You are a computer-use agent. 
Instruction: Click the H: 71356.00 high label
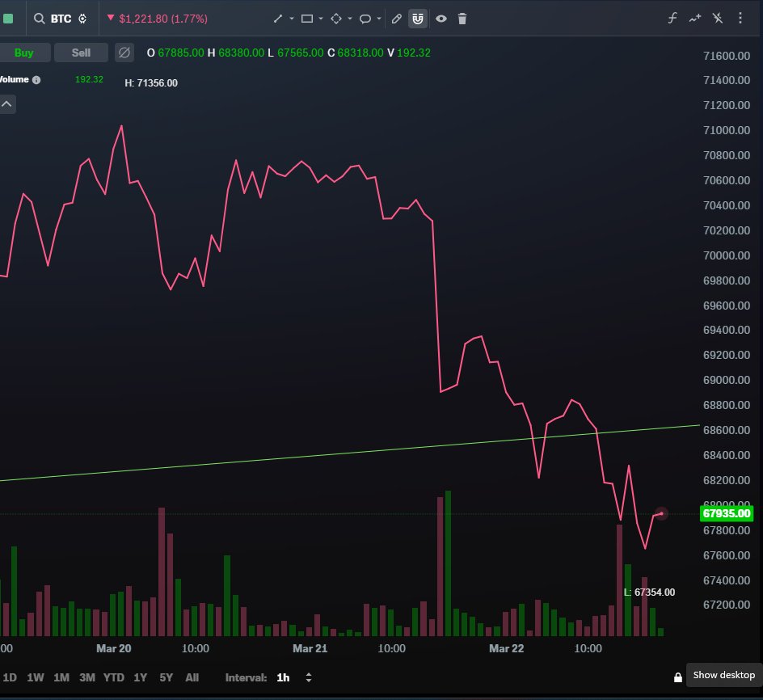click(151, 83)
